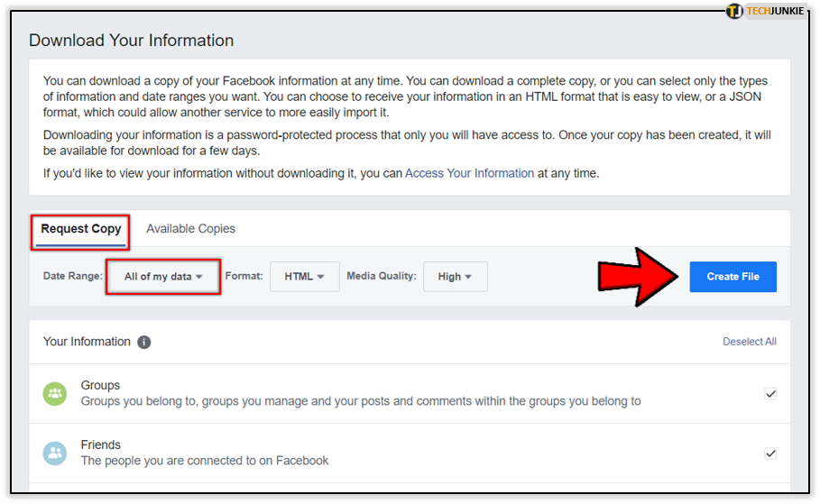820x504 pixels.
Task: Click the blue Friends category icon
Action: tap(55, 453)
